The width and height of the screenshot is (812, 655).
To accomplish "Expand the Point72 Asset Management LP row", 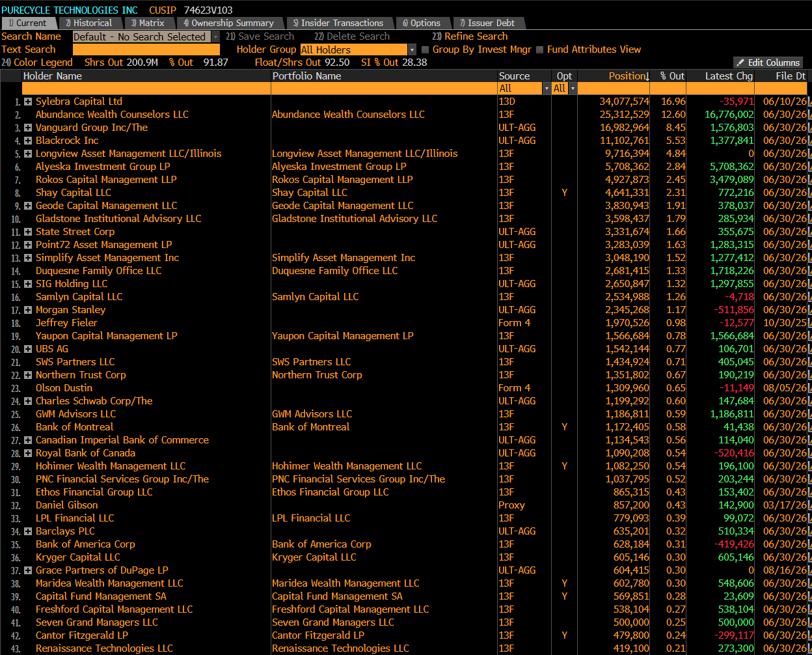I will coord(28,245).
